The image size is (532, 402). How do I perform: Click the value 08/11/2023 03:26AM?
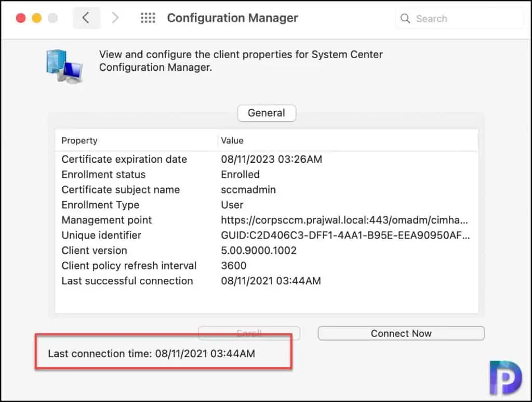tap(271, 159)
